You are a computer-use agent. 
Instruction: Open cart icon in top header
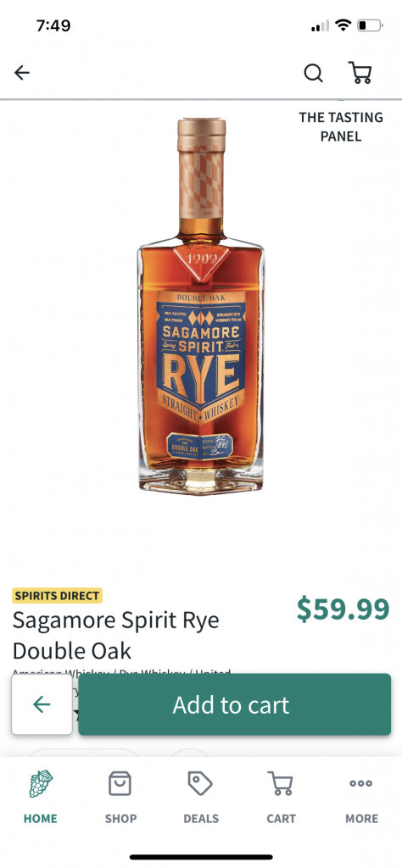pos(360,73)
